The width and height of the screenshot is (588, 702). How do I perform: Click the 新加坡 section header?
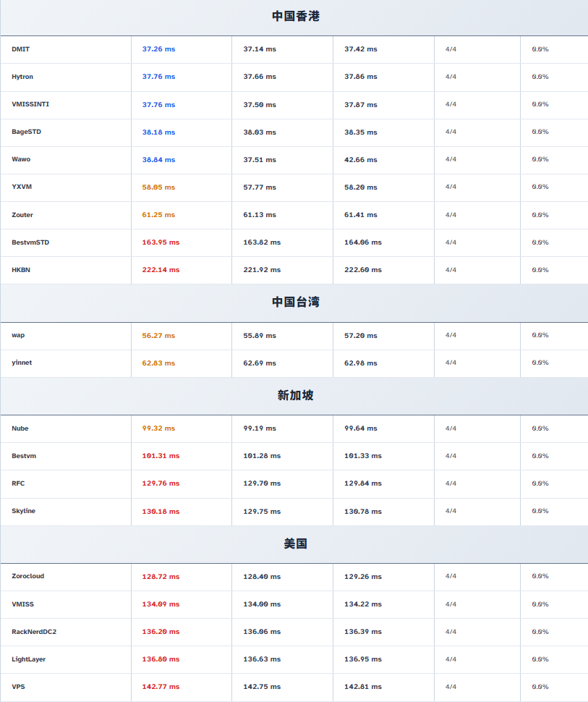[295, 395]
